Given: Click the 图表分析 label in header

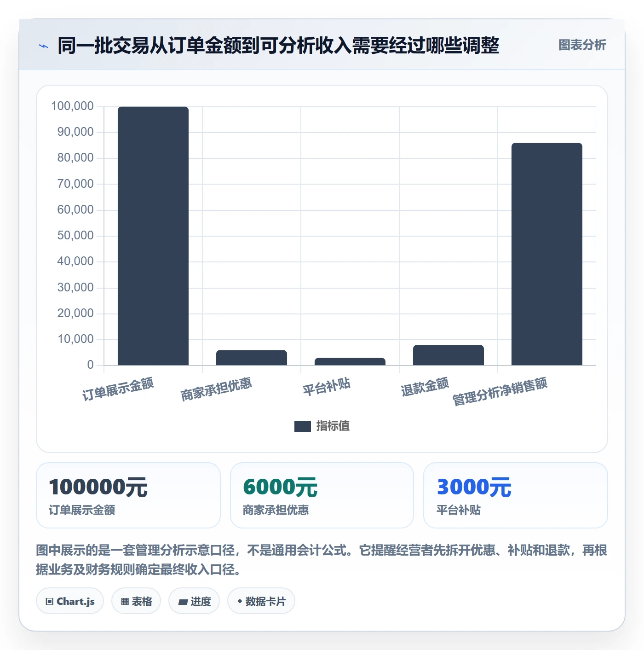Looking at the screenshot, I should pos(582,45).
